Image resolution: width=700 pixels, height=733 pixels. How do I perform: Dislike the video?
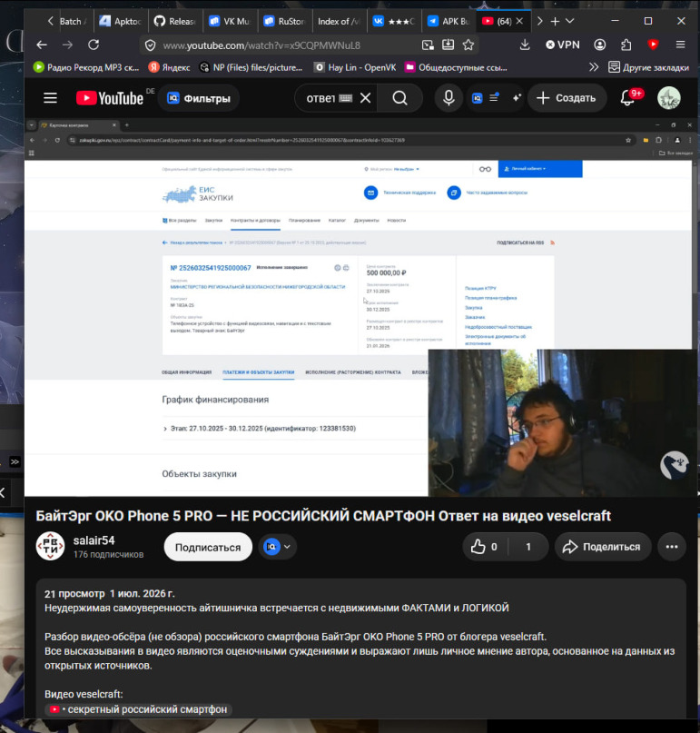tap(528, 547)
